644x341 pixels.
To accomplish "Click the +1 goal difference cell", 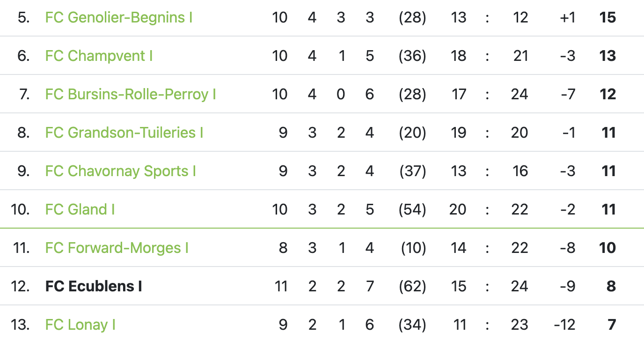I will (x=567, y=17).
